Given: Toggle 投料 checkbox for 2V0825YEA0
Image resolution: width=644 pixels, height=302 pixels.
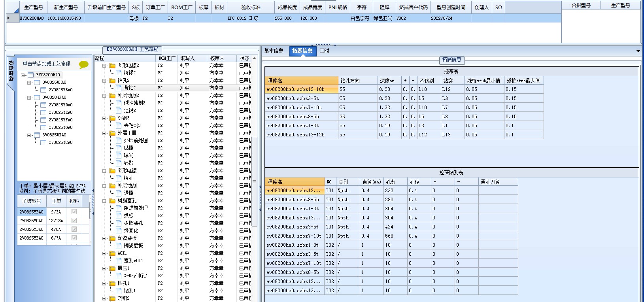Looking at the screenshot, I should pyautogui.click(x=74, y=238).
